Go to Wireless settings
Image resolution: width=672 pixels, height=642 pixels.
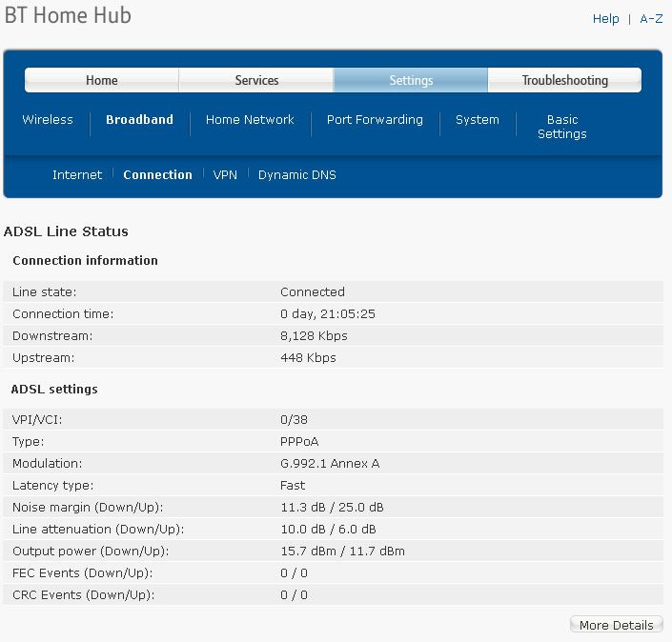[x=48, y=119]
